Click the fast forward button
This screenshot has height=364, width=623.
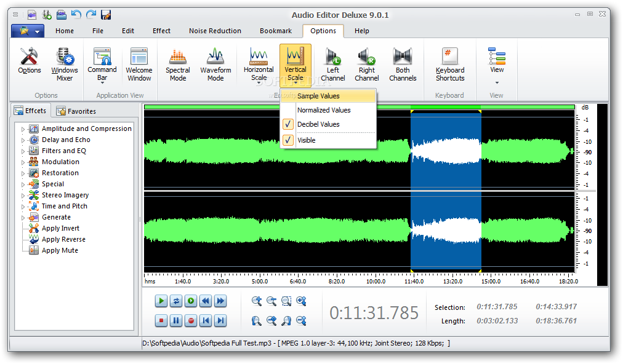click(220, 301)
